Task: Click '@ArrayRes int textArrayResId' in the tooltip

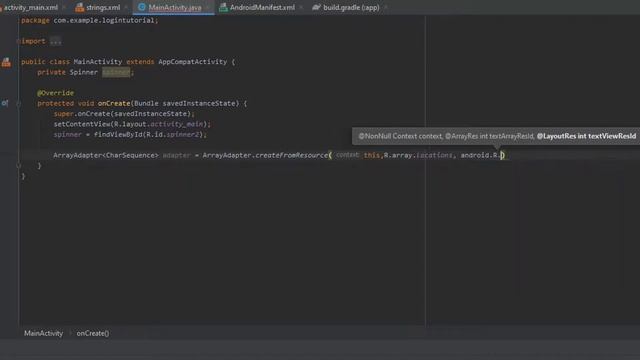Action: [489, 136]
